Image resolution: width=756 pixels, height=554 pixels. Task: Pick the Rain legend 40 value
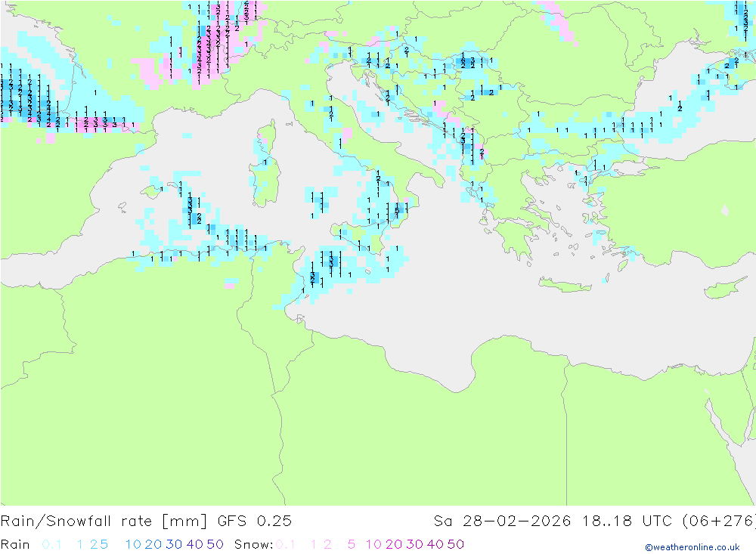(x=195, y=544)
